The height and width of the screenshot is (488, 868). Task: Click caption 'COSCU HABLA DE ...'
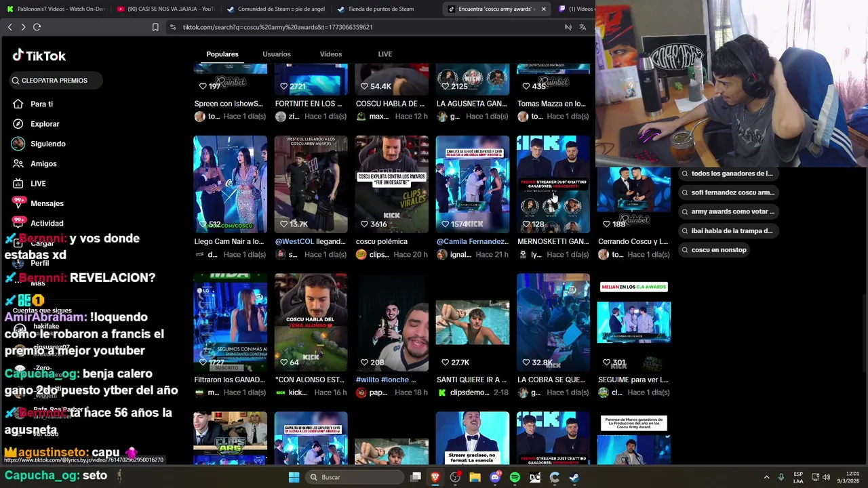[390, 104]
